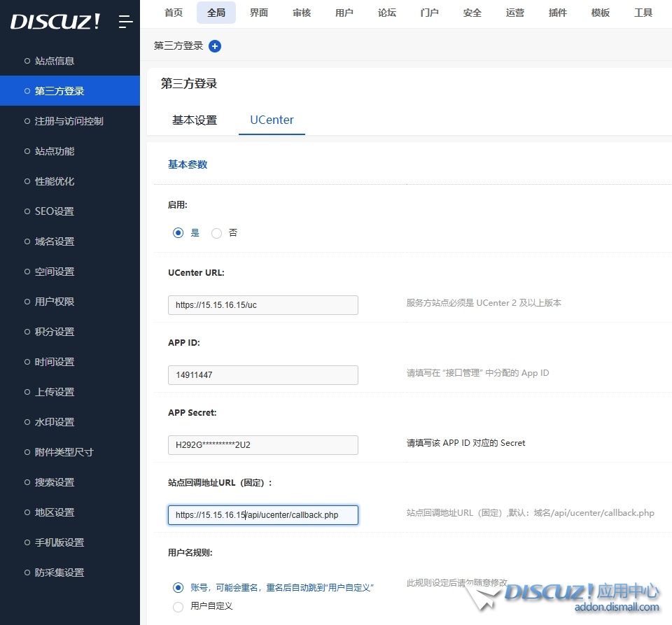This screenshot has width=672, height=625.
Task: Choose the 用户自定义 username rule
Action: click(x=178, y=607)
